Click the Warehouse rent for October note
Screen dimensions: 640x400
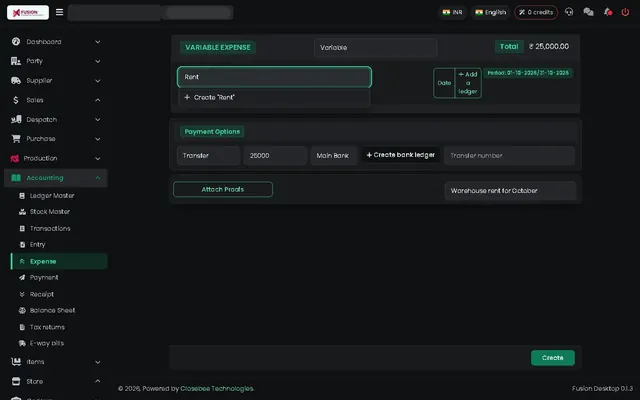(x=510, y=191)
